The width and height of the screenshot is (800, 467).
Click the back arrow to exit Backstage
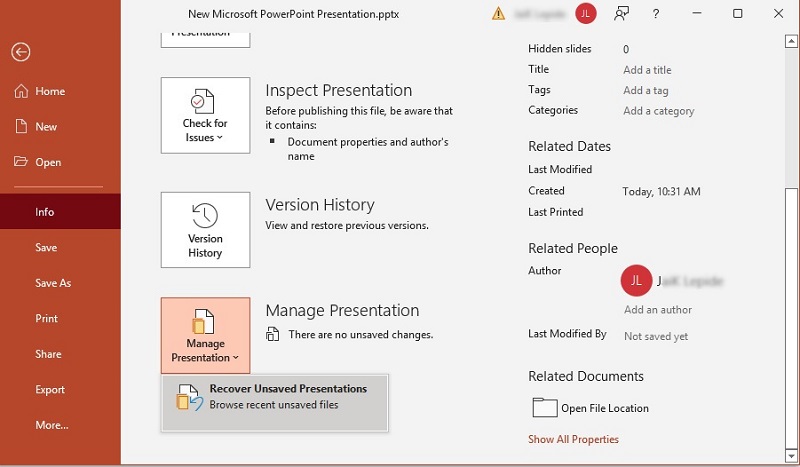point(21,52)
